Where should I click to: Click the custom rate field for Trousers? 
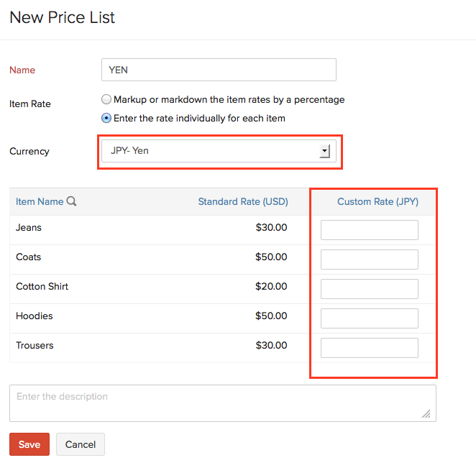click(x=370, y=348)
